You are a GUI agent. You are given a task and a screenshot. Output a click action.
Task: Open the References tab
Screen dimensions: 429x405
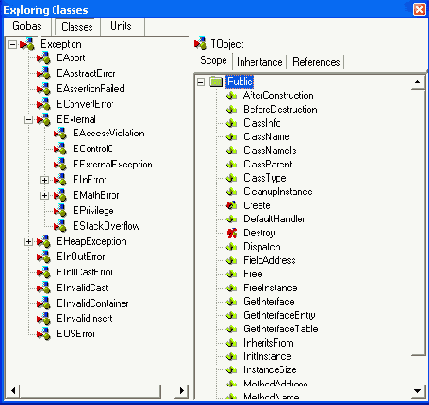[316, 62]
